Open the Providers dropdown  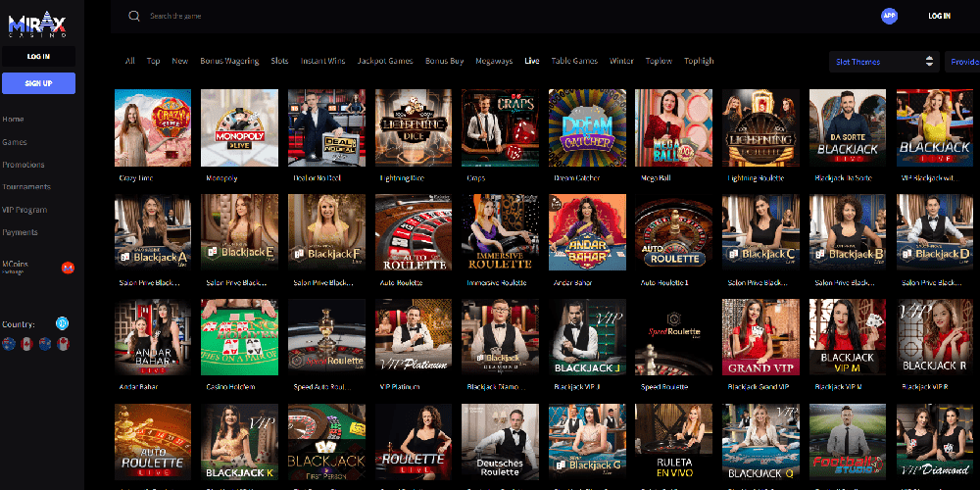coord(964,62)
